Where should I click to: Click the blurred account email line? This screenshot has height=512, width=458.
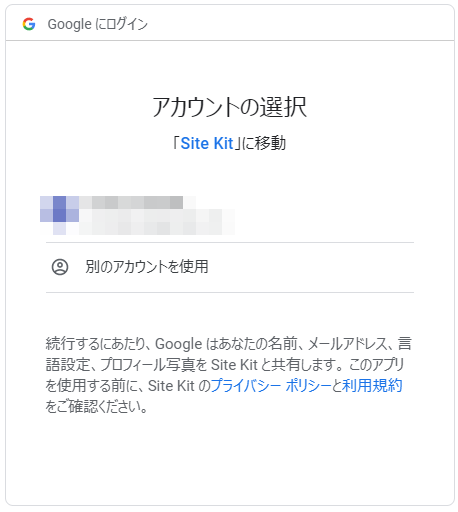[157, 222]
